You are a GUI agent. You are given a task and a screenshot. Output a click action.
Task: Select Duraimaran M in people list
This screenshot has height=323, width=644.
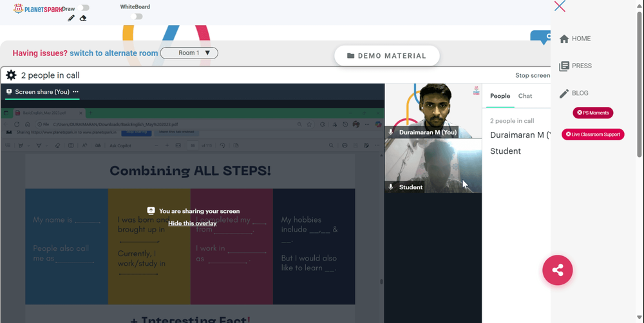point(520,135)
